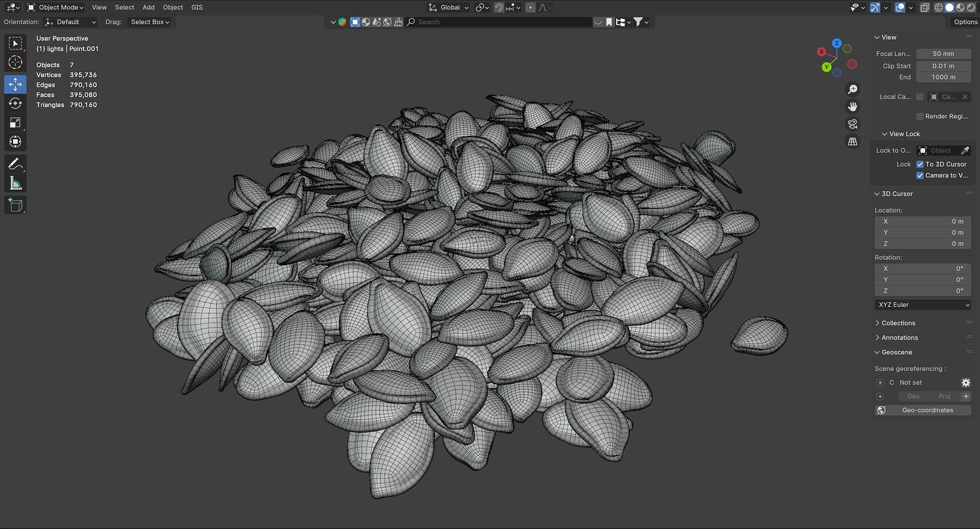Screen dimensions: 980x529
Task: Switch to rendered viewport shading
Action: (x=970, y=8)
